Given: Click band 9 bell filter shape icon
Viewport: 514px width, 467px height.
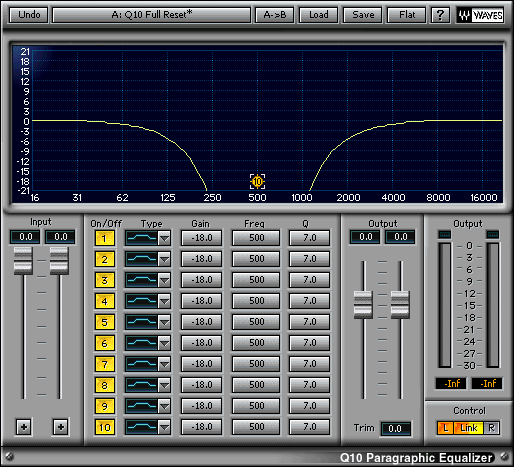Looking at the screenshot, I should click(142, 406).
